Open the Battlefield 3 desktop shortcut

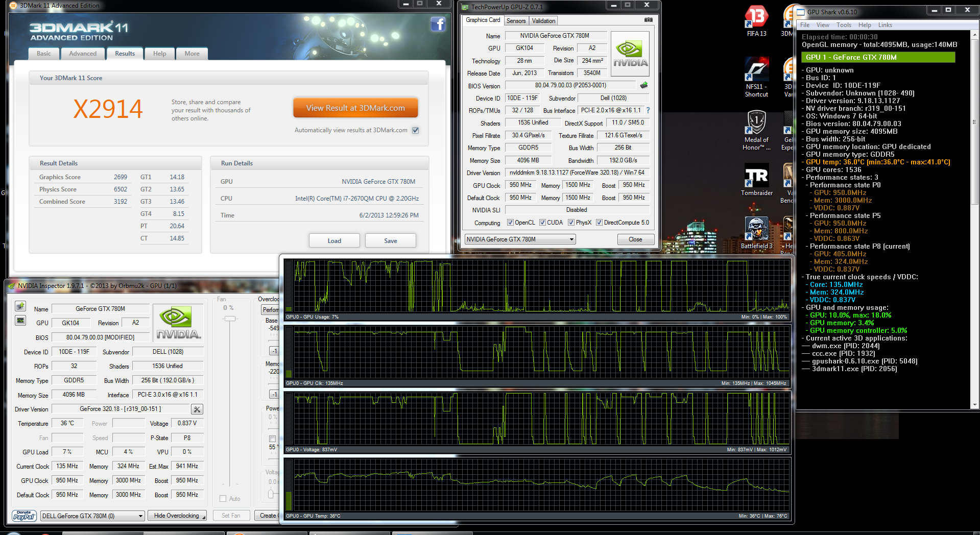pos(756,233)
